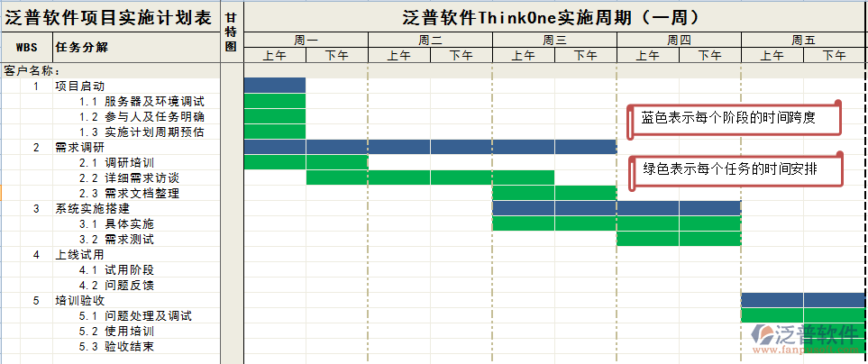Select 上午 under 周一
Image resolution: width=868 pixels, height=364 pixels.
point(275,55)
